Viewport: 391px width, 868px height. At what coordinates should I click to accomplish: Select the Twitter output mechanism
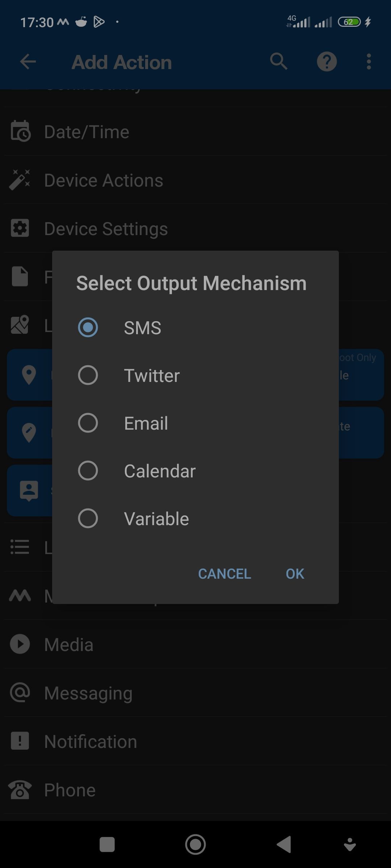88,375
